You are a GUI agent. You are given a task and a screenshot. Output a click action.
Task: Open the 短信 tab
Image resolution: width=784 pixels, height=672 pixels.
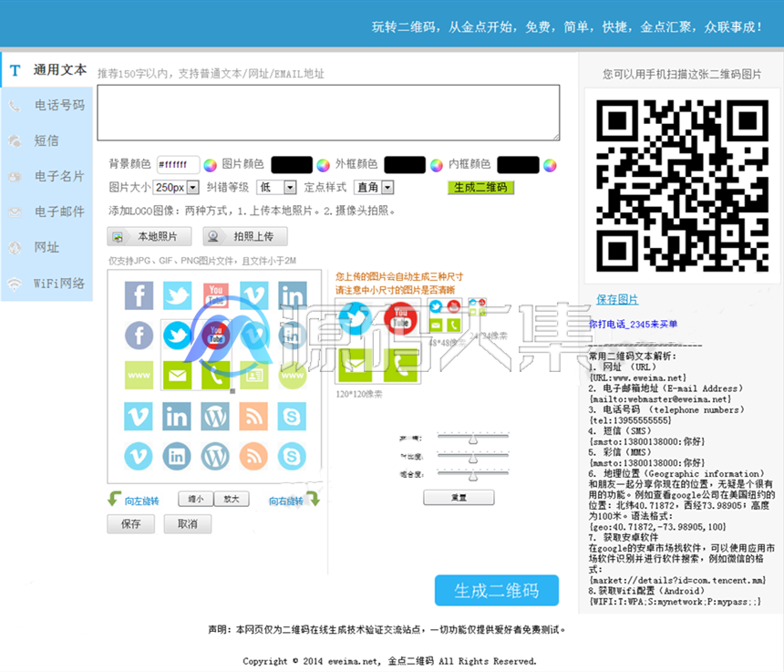point(47,141)
